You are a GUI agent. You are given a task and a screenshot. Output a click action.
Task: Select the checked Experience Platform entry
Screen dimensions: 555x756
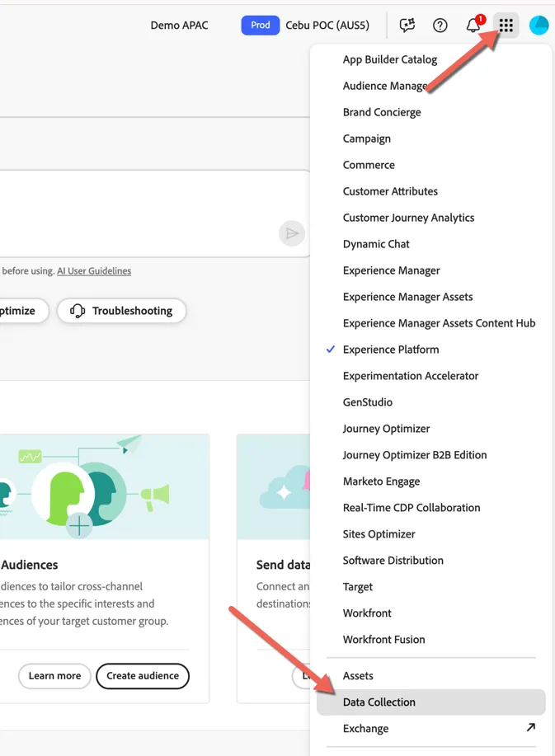coord(391,350)
